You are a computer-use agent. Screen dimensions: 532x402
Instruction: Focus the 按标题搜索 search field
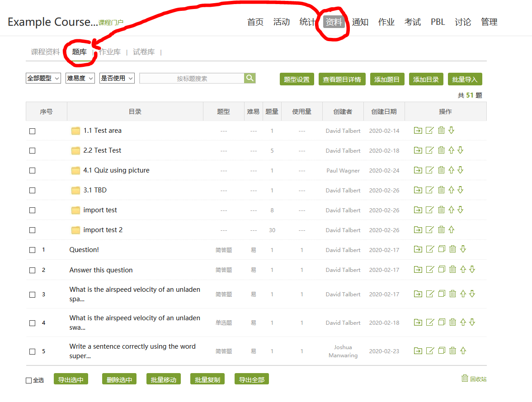[192, 79]
